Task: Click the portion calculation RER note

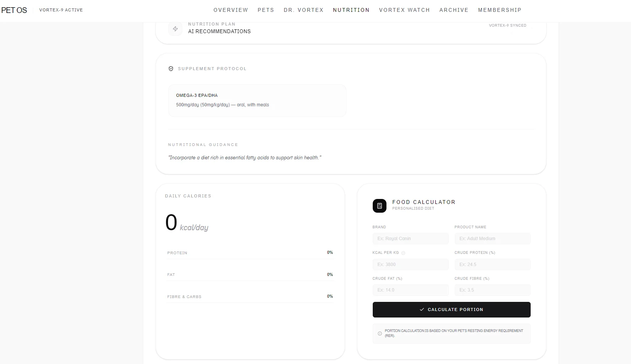Action: pos(452,334)
